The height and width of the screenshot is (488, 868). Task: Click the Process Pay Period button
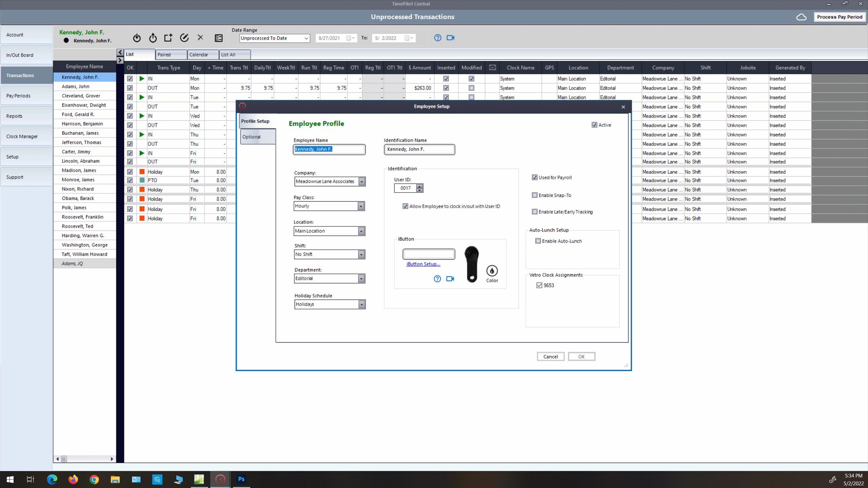click(x=839, y=17)
